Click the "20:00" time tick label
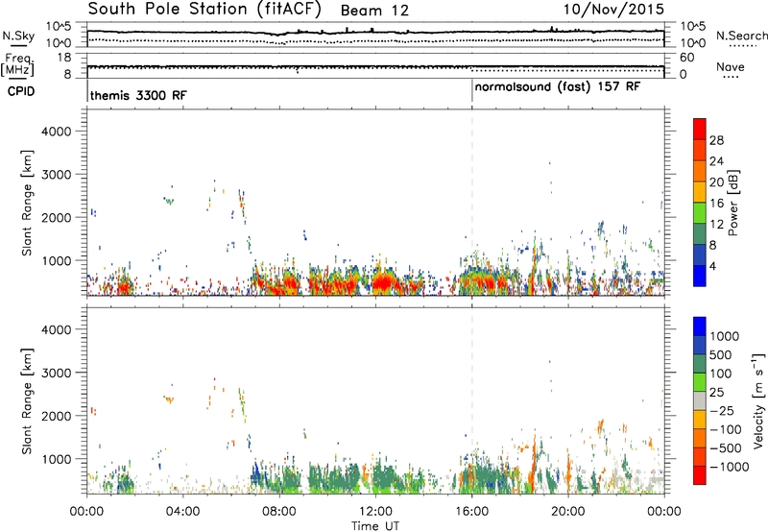Screen dimensions: 768x532 pyautogui.click(x=567, y=512)
